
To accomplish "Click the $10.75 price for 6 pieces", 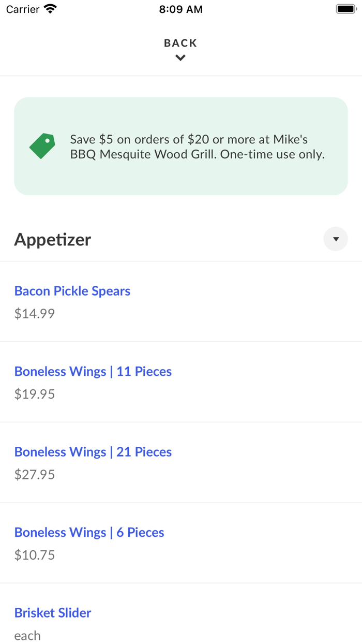I will (x=34, y=554).
